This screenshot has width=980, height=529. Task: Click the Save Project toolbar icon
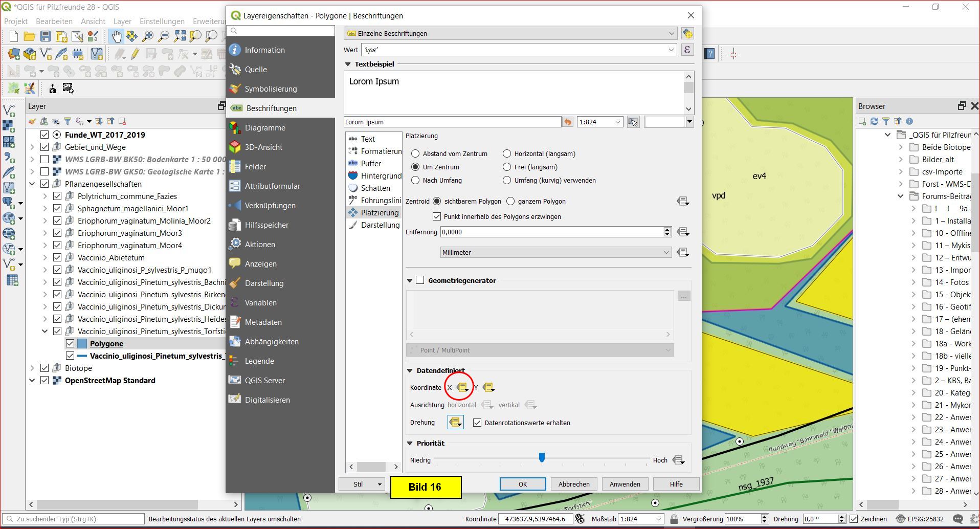coord(46,36)
